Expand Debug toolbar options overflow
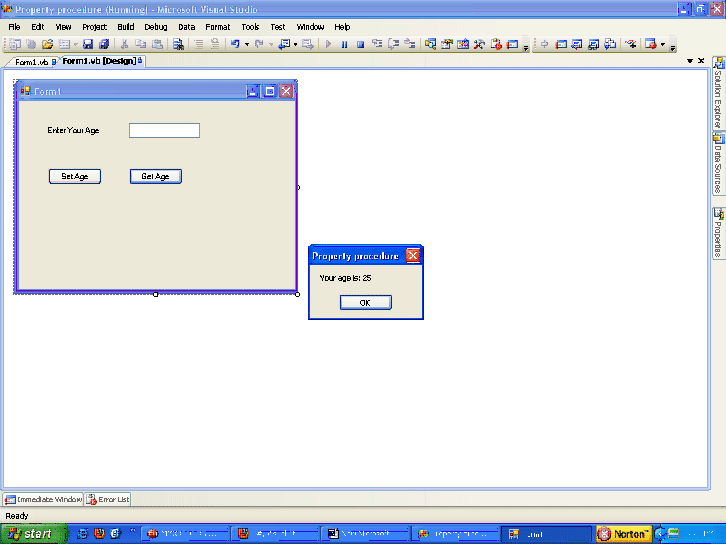Image resolution: width=726 pixels, height=544 pixels. coord(673,48)
